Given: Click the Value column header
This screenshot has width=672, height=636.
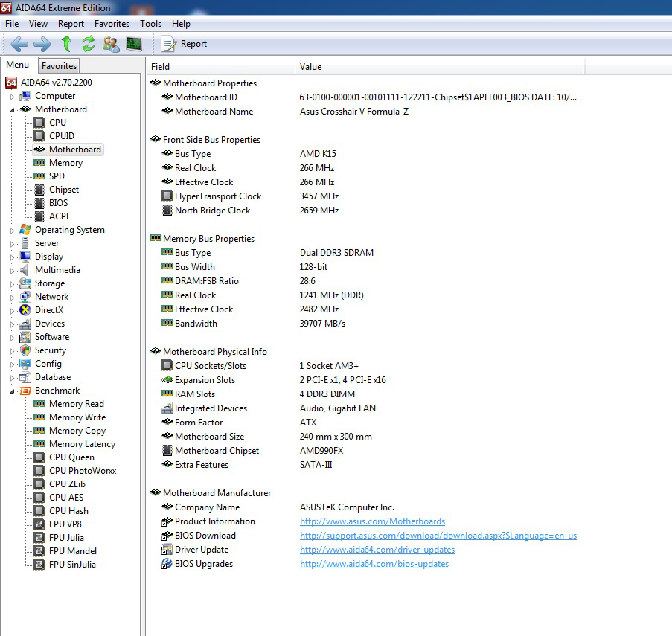Looking at the screenshot, I should (x=440, y=67).
